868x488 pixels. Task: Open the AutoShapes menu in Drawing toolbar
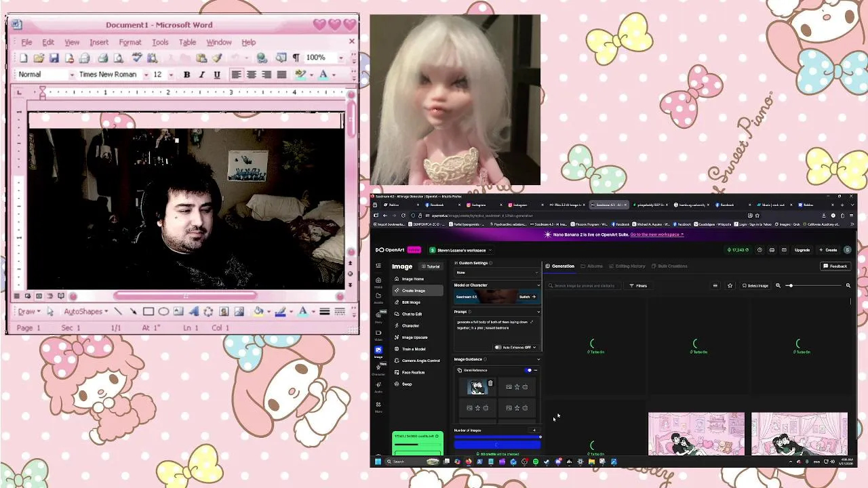click(85, 312)
